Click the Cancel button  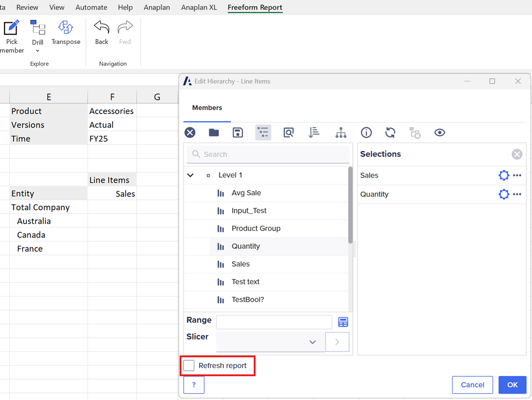pyautogui.click(x=472, y=385)
